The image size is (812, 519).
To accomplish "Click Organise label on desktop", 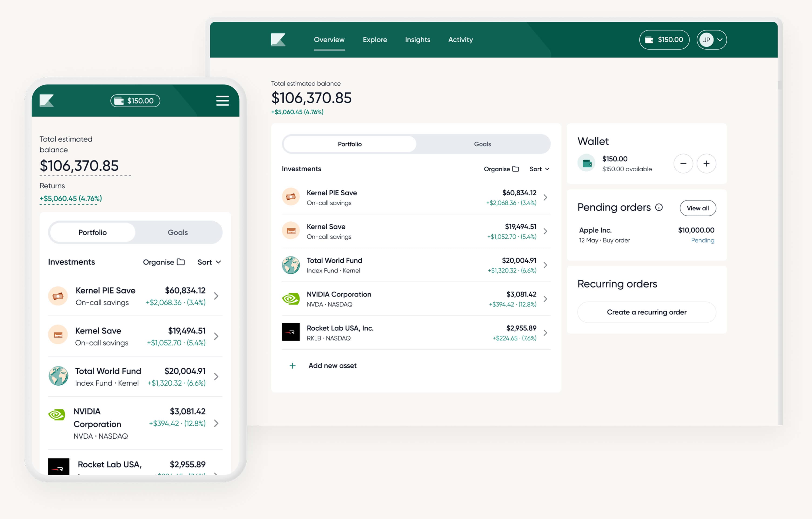I will 497,169.
